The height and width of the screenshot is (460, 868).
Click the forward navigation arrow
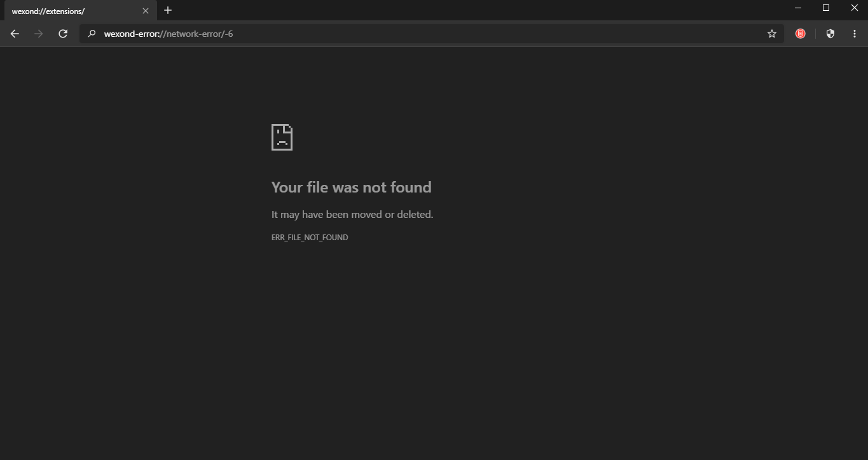point(38,34)
